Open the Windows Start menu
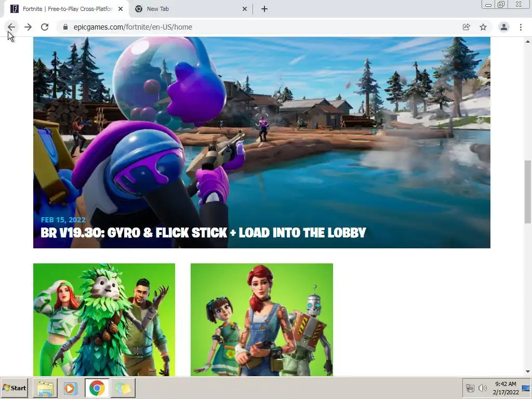The width and height of the screenshot is (532, 399). pos(14,388)
